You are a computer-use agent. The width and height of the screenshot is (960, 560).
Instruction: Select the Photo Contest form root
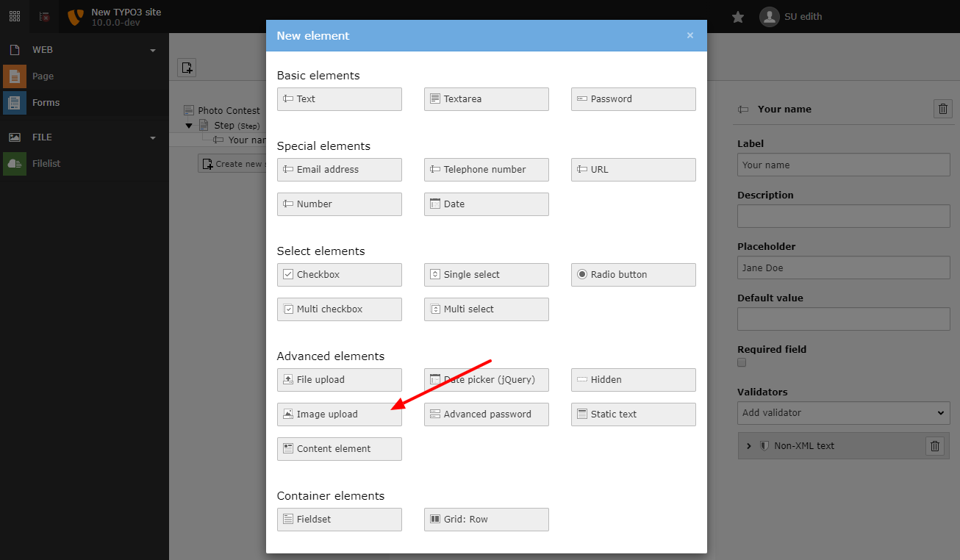tap(228, 110)
